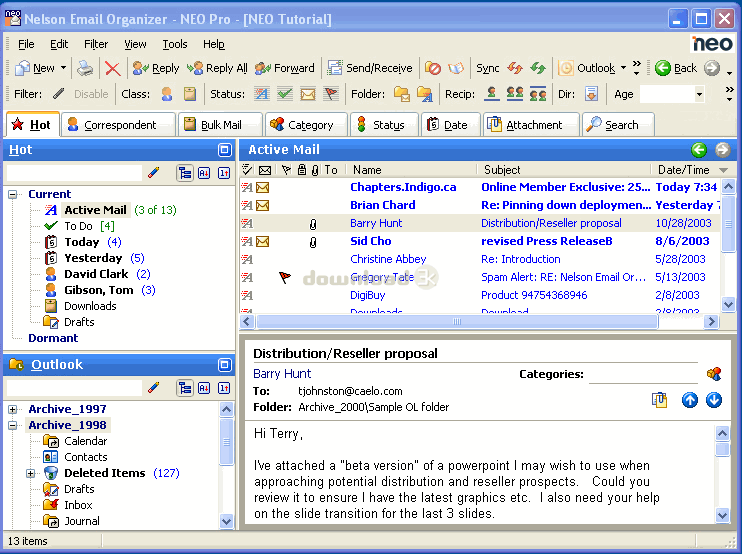Image resolution: width=742 pixels, height=554 pixels.
Task: Open the File menu
Action: coord(26,44)
